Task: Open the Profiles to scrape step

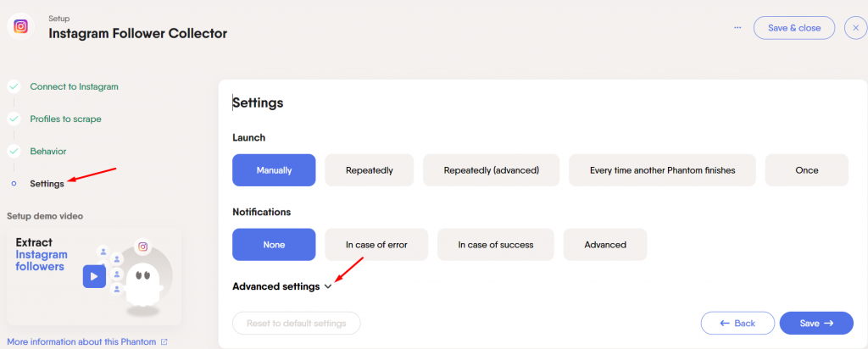Action: pos(66,119)
